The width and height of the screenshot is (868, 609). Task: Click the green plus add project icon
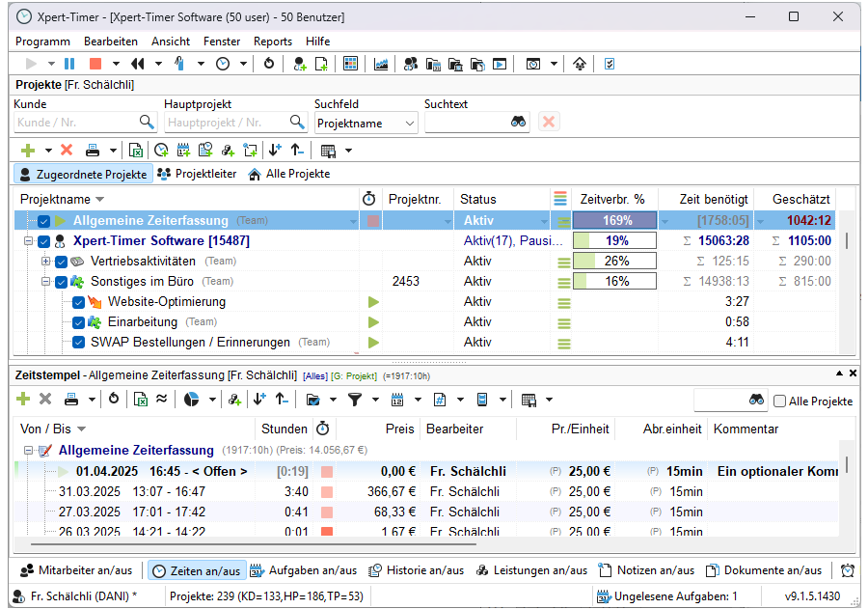click(27, 150)
